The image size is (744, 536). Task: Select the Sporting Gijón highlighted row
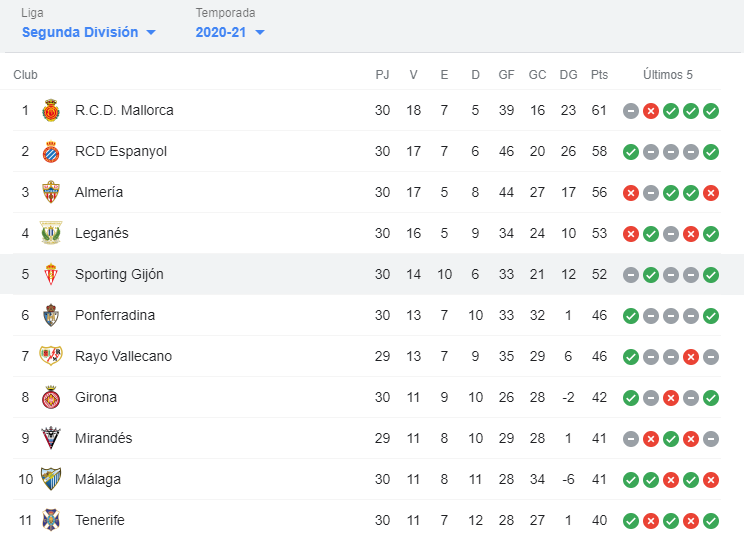pyautogui.click(x=372, y=274)
